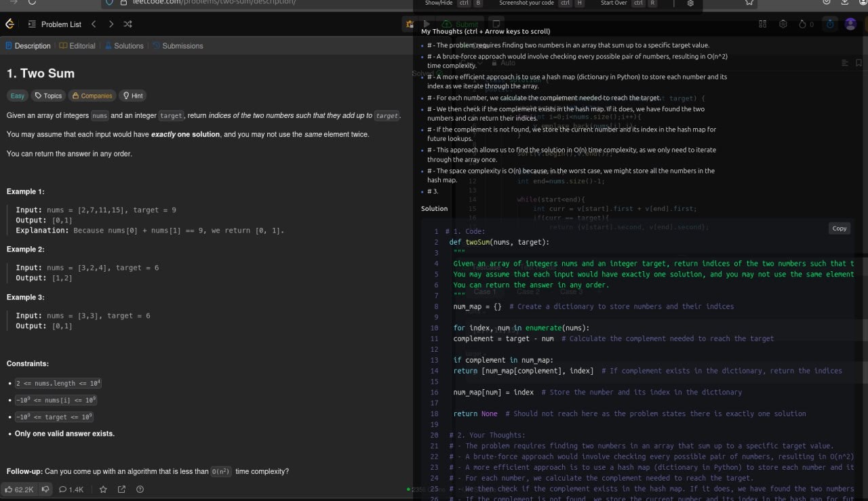Switch to the Submissions tab

(178, 46)
